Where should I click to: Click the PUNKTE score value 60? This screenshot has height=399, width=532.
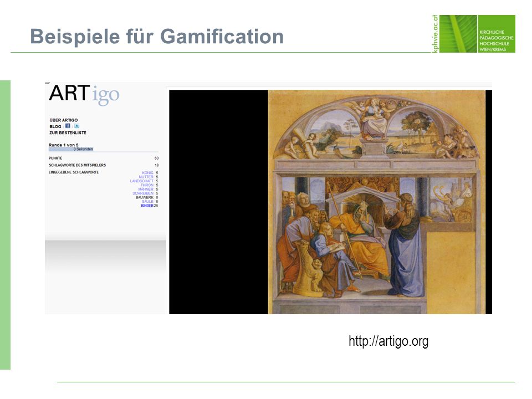pyautogui.click(x=156, y=158)
